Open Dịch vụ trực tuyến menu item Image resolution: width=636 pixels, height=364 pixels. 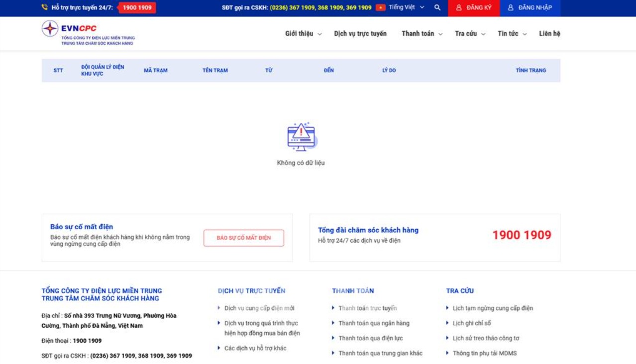tap(360, 34)
